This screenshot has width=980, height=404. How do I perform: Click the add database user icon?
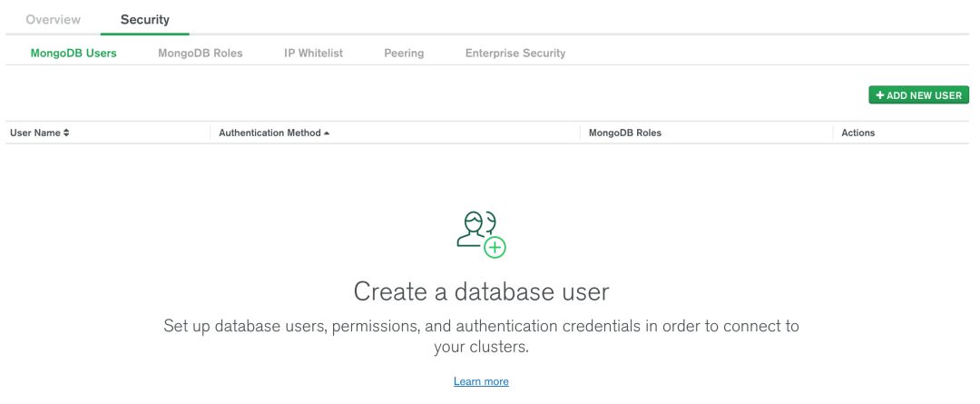pos(481,234)
